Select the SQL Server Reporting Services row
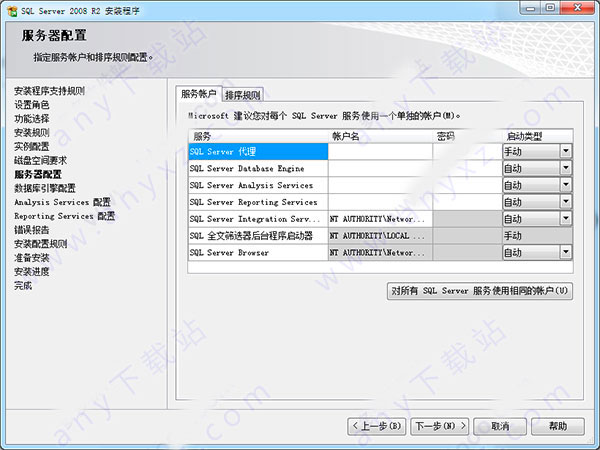The image size is (600, 450). tap(258, 202)
